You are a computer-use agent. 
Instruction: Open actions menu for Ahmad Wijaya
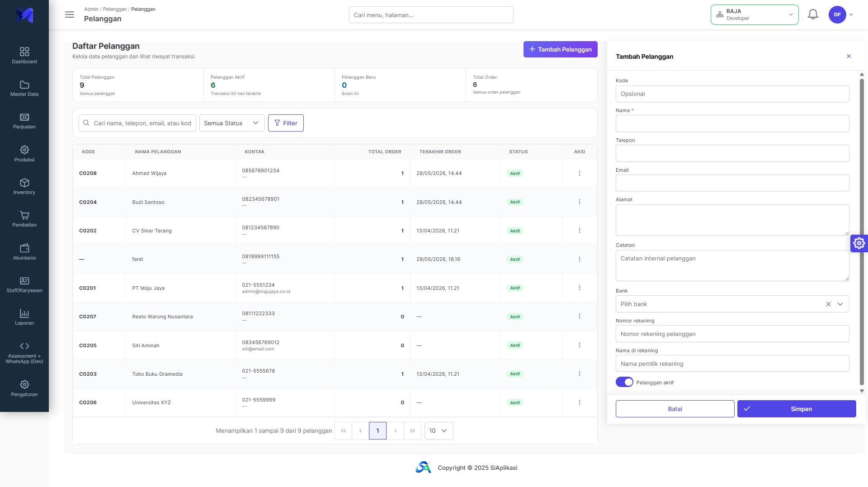pyautogui.click(x=579, y=173)
